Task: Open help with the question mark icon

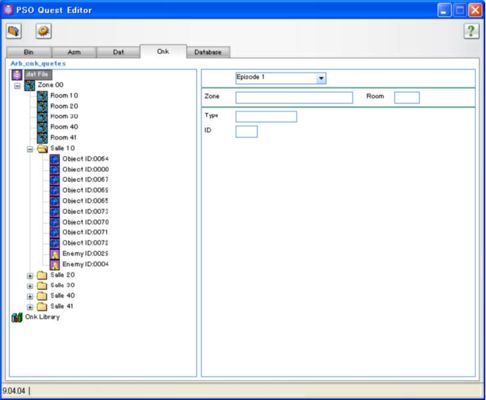Action: point(471,31)
